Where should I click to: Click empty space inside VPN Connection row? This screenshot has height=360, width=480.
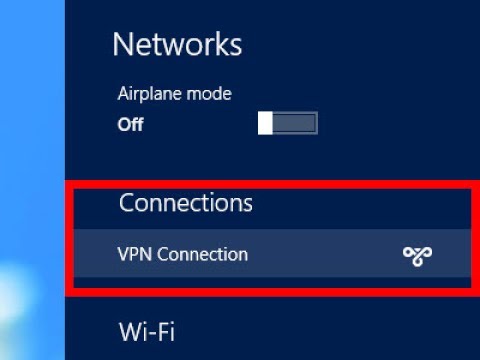coord(323,254)
